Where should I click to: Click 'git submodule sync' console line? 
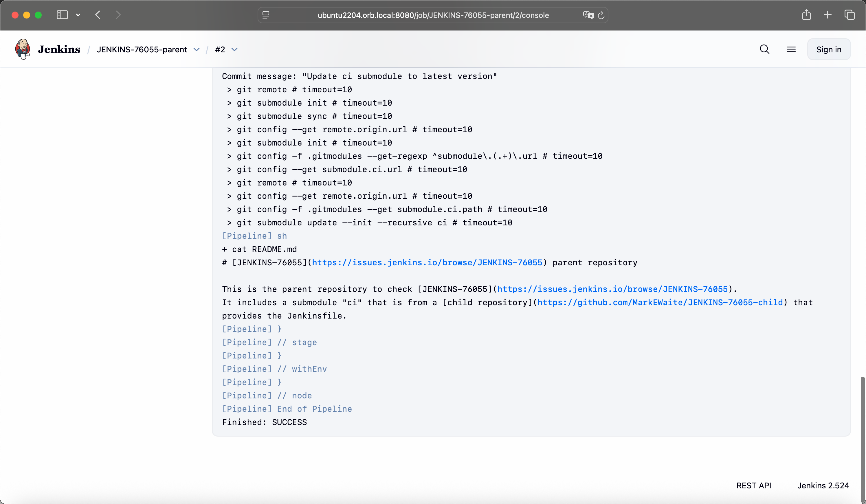[309, 116]
